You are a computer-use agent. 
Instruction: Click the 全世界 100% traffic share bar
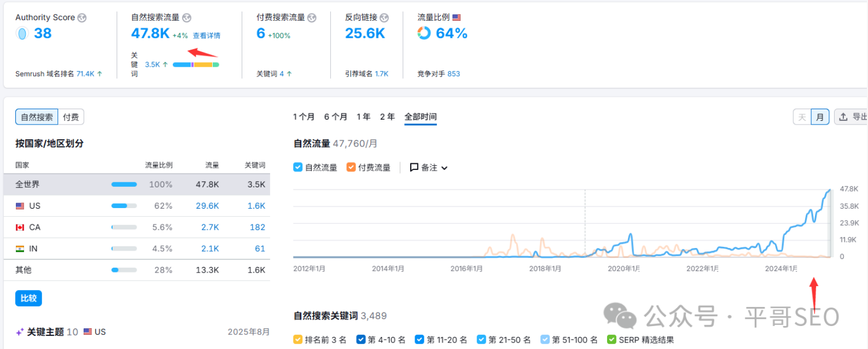click(124, 185)
